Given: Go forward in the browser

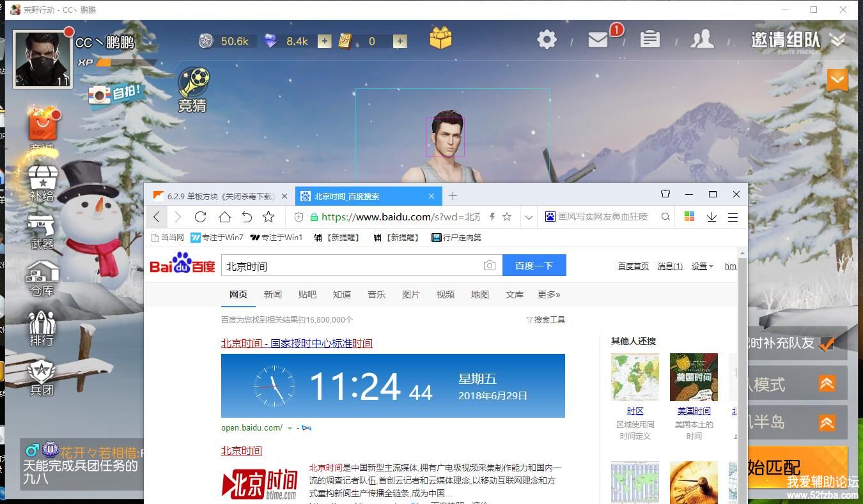Looking at the screenshot, I should pyautogui.click(x=178, y=217).
